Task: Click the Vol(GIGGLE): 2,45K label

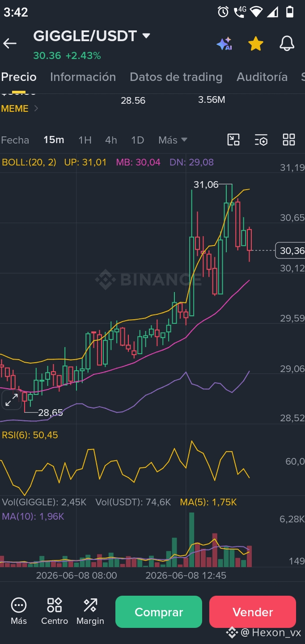Action: 44,502
